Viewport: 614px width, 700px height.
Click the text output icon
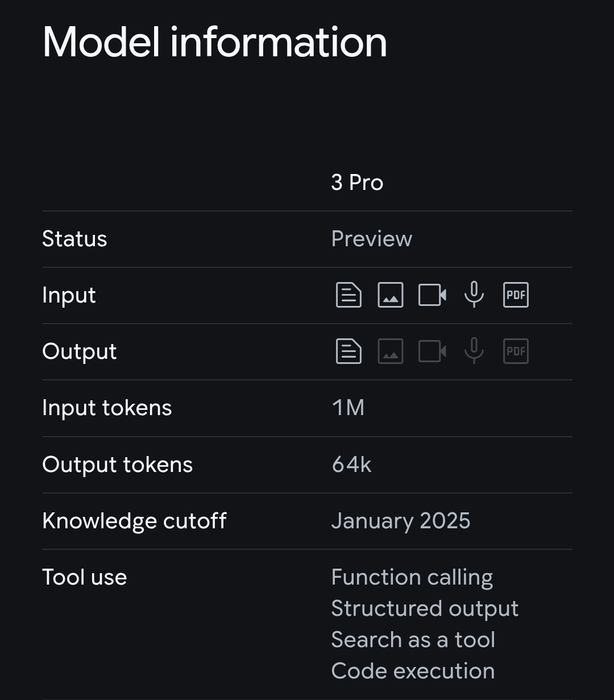point(349,351)
